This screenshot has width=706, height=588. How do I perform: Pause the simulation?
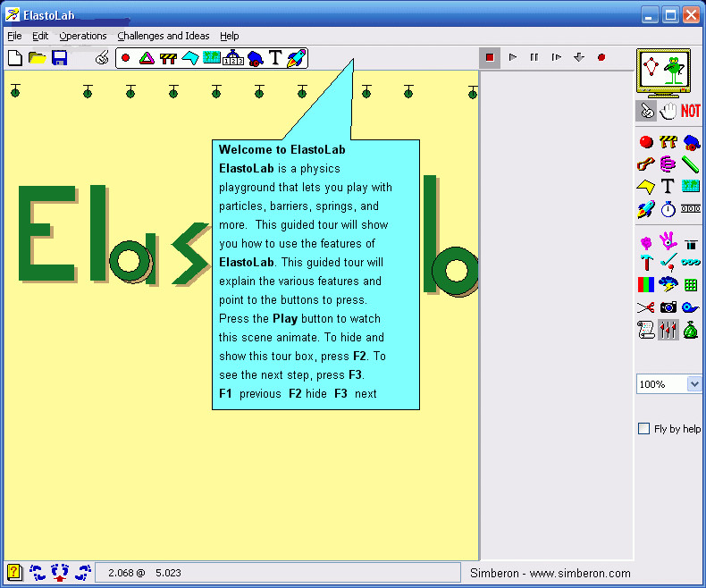(x=534, y=57)
